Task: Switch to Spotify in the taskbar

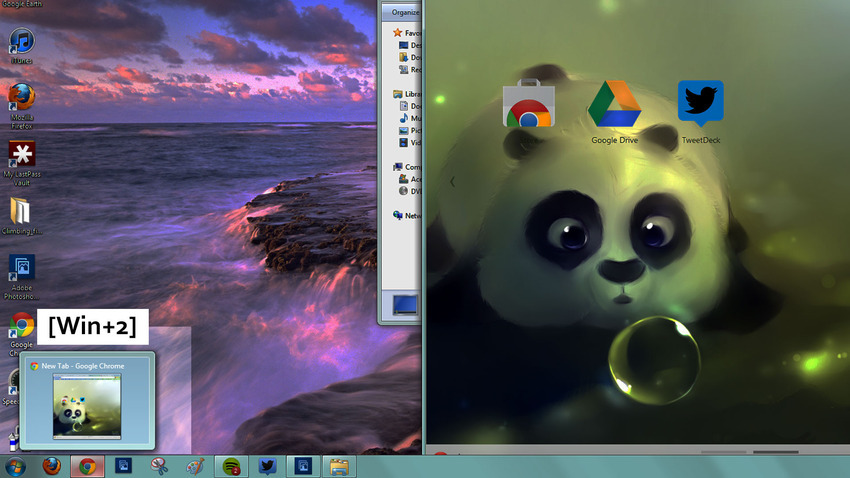Action: 231,466
